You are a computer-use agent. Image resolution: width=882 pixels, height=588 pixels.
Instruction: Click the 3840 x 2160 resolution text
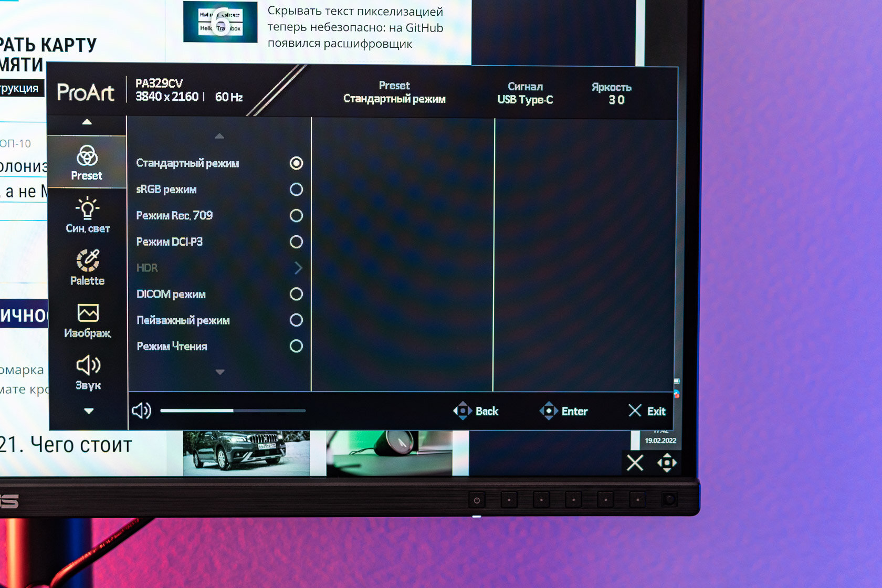click(x=167, y=97)
